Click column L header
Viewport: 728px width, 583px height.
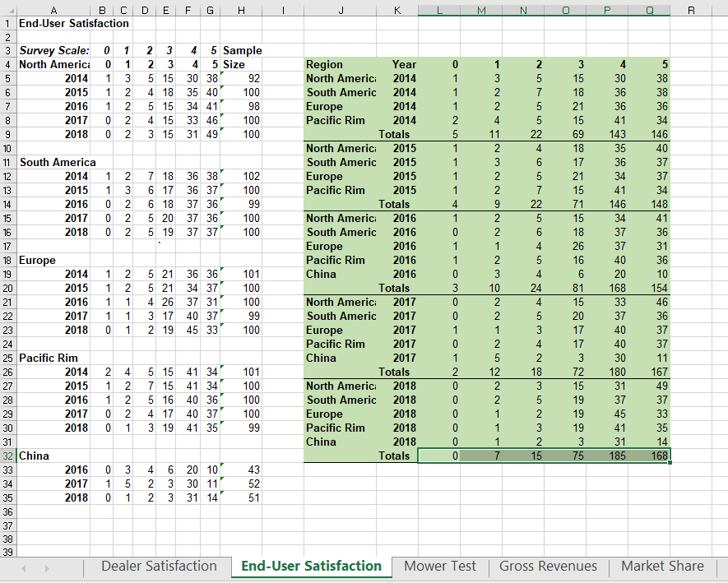tap(439, 11)
